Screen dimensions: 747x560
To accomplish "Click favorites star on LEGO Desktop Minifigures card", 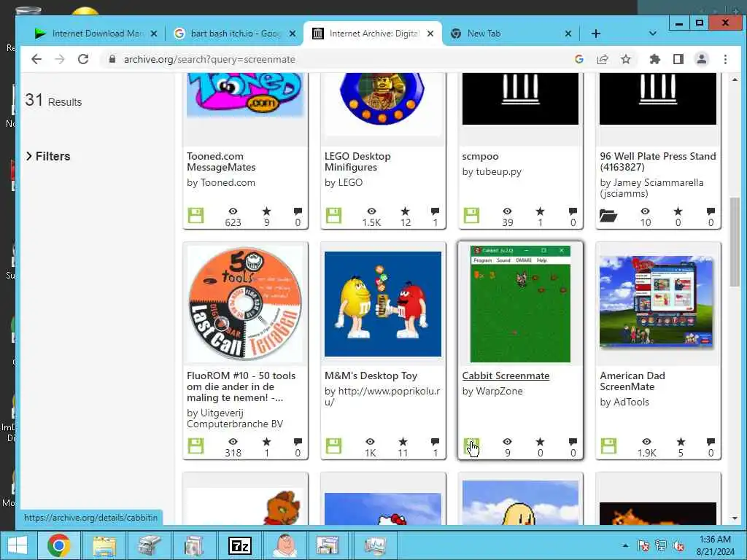I will pyautogui.click(x=405, y=211).
